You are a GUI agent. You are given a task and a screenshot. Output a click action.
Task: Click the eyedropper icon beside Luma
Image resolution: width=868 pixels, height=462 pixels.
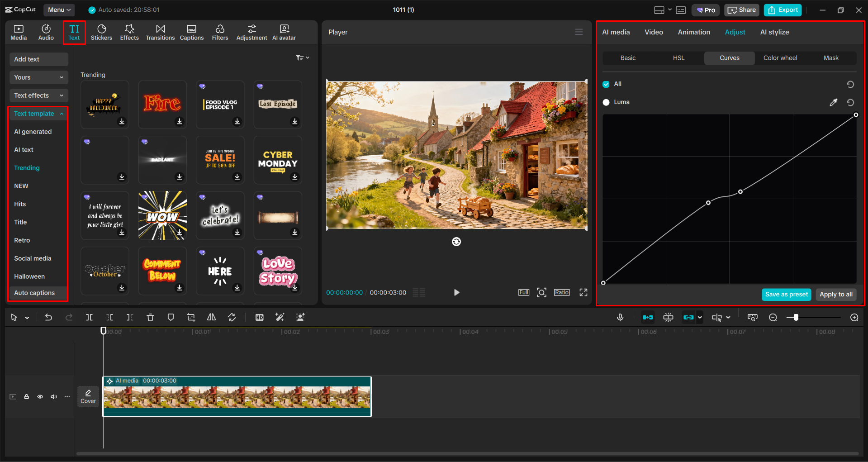pyautogui.click(x=833, y=102)
